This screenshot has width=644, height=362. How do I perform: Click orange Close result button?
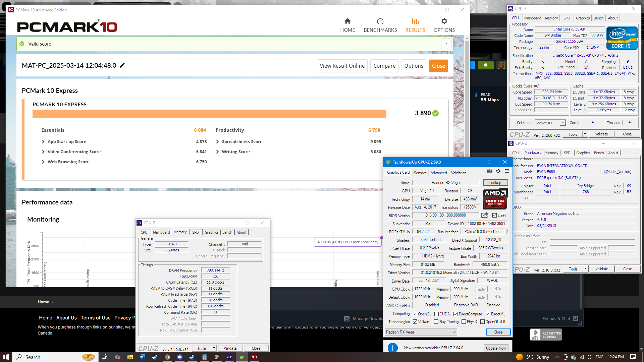(438, 66)
